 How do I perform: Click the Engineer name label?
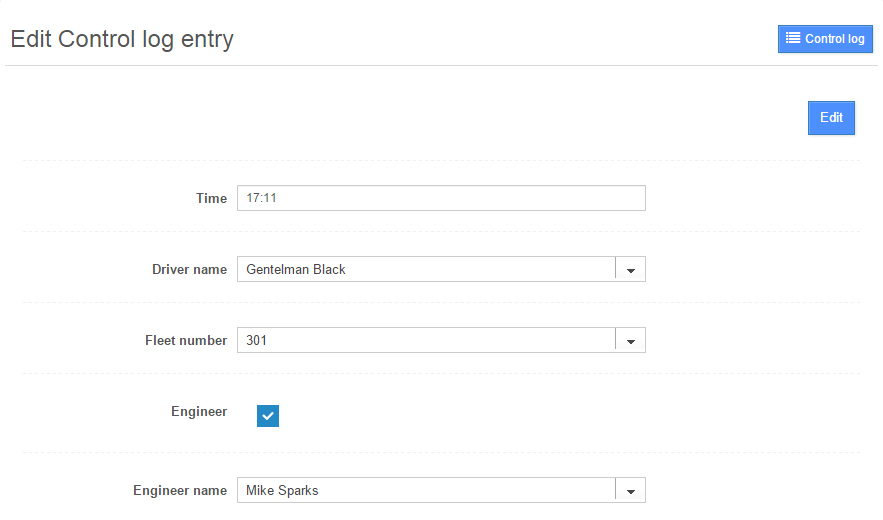180,491
